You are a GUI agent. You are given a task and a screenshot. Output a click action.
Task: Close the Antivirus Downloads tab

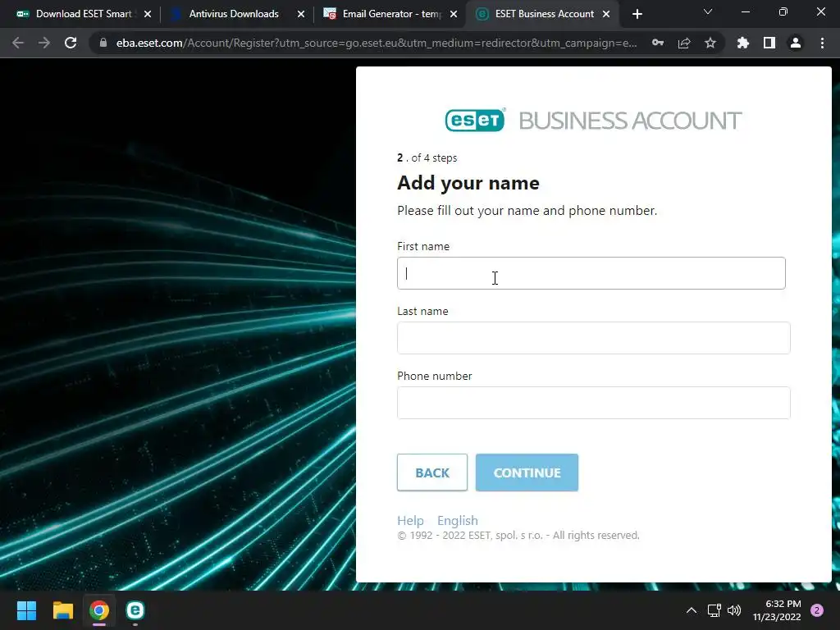[301, 14]
